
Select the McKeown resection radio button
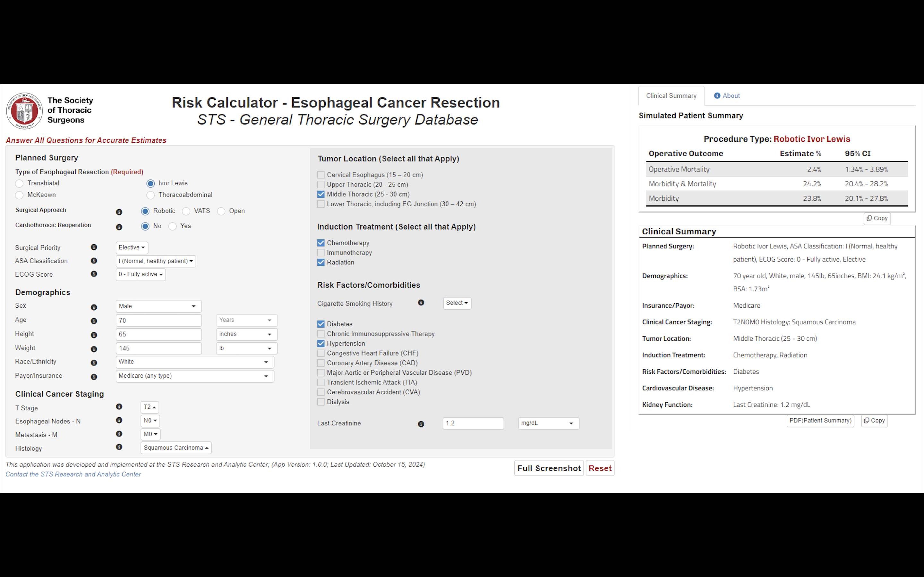[x=20, y=196]
